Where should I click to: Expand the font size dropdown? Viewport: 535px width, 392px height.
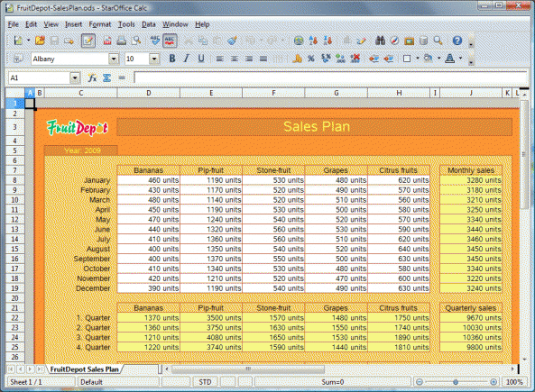coord(154,59)
